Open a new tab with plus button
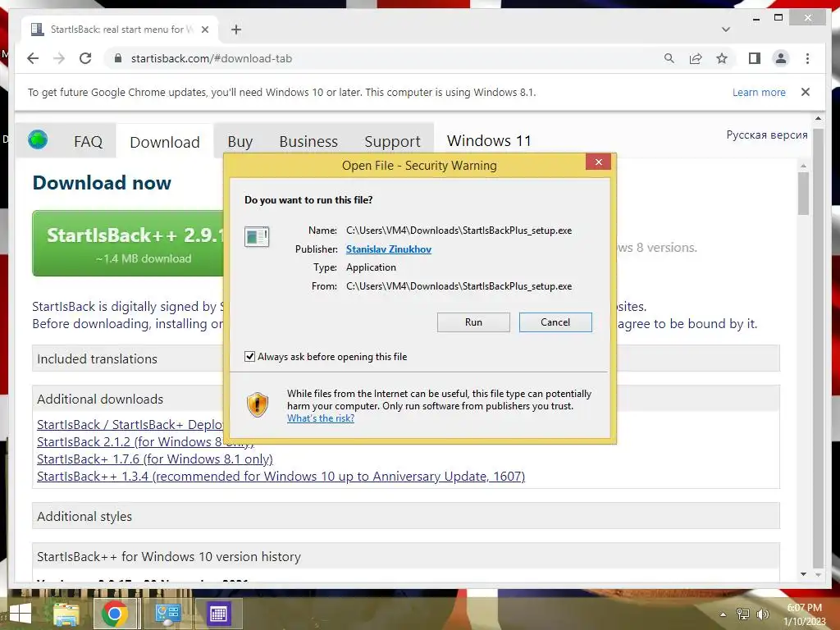The width and height of the screenshot is (840, 630). [x=236, y=30]
